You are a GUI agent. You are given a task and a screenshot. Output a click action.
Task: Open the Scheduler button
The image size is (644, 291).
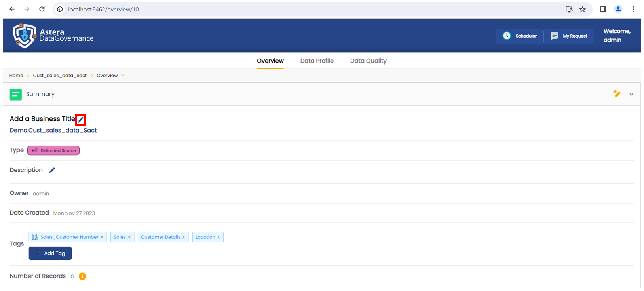520,36
